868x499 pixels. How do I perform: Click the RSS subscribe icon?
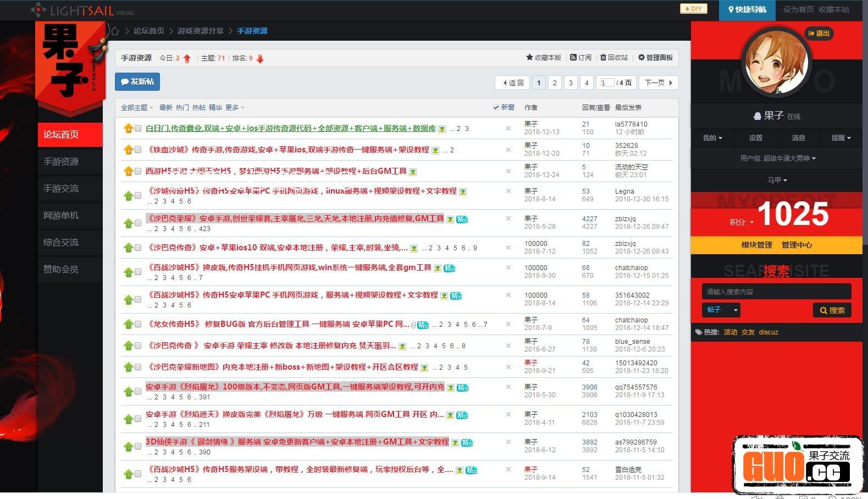[x=573, y=57]
